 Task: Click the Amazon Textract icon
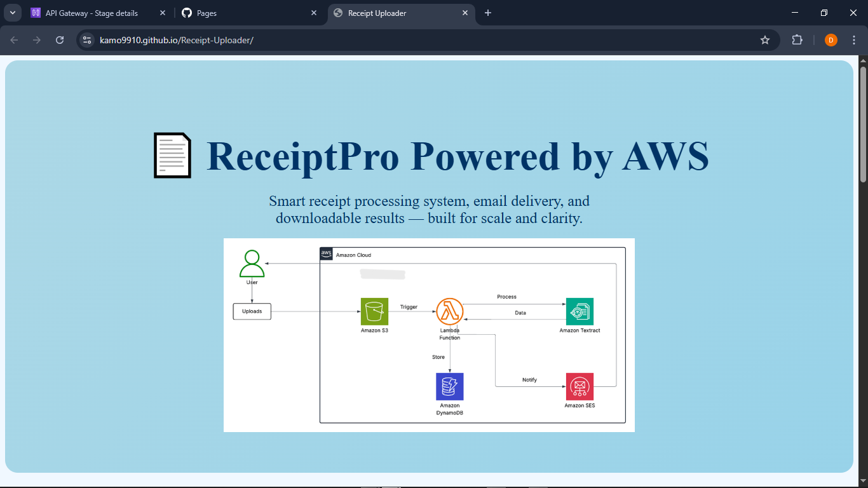point(580,311)
